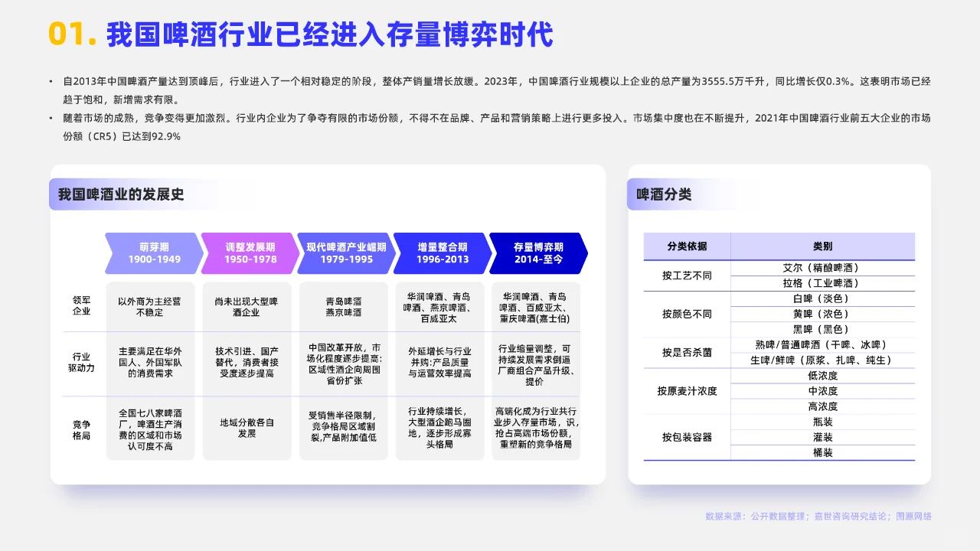Click the cell mentioning '重庆啤酒(嘉士伯)'
980x551 pixels.
pyautogui.click(x=536, y=307)
